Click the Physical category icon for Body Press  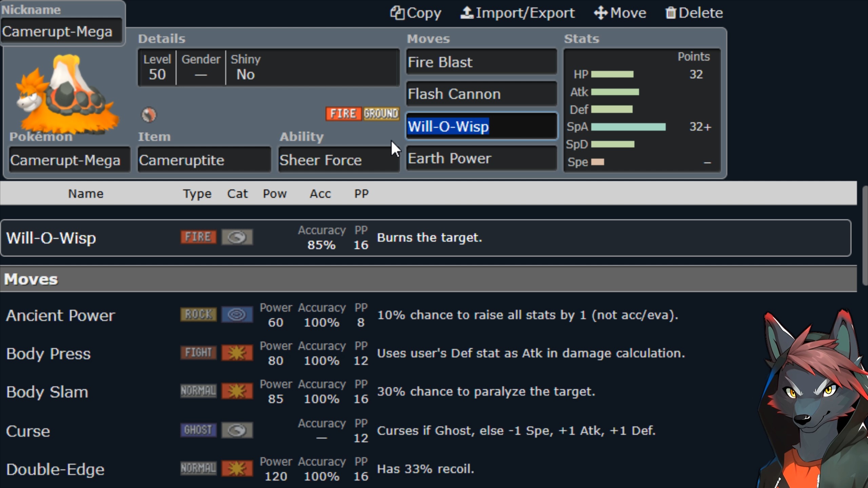point(237,353)
